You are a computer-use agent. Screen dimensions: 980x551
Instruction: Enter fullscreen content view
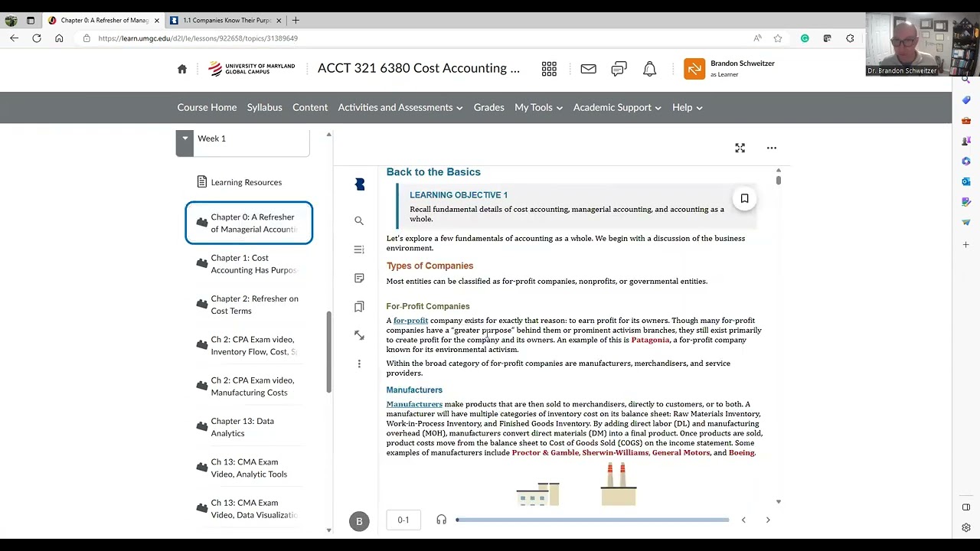(740, 148)
